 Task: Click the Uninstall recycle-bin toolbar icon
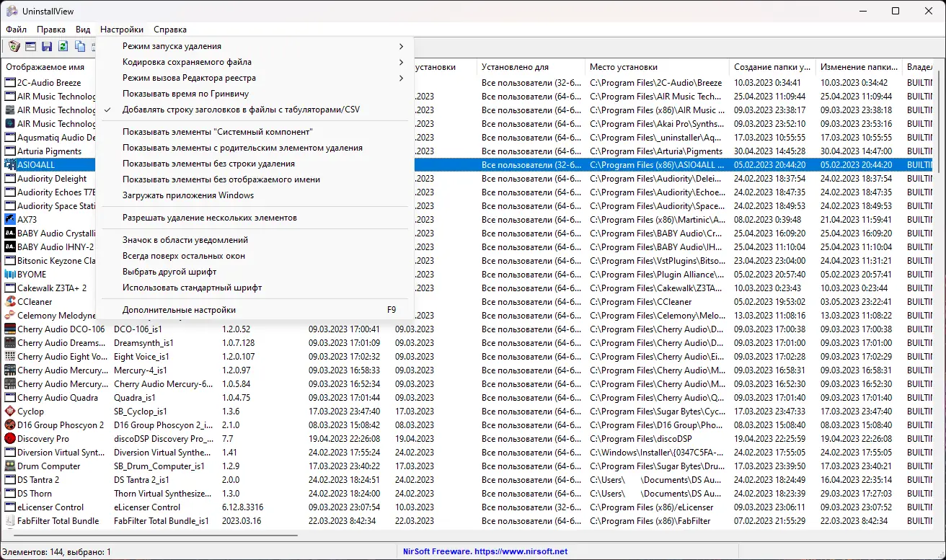(x=14, y=47)
